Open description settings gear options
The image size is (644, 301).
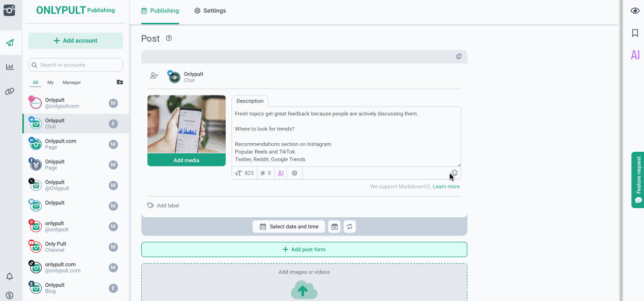[294, 173]
